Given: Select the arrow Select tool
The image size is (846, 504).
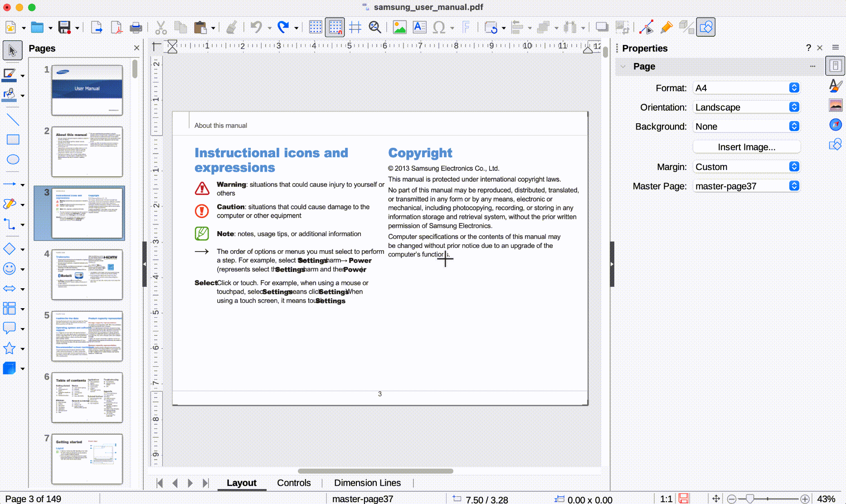Looking at the screenshot, I should coord(12,50).
